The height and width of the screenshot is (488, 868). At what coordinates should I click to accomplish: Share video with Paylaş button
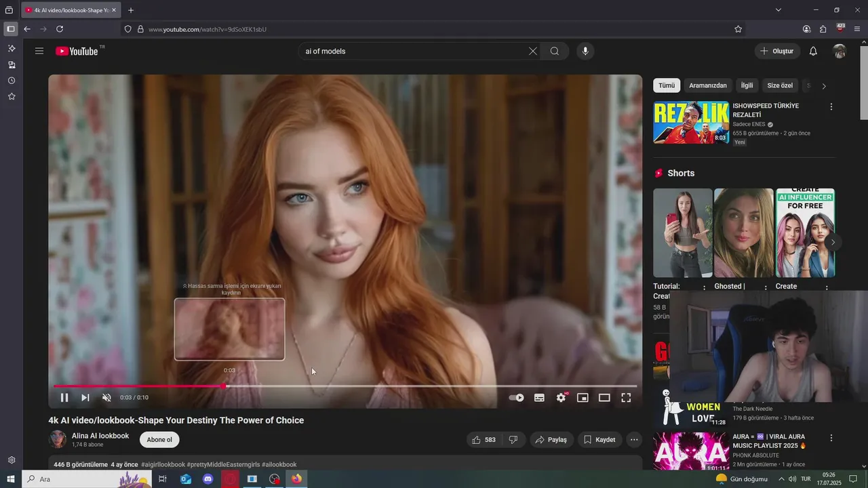551,440
